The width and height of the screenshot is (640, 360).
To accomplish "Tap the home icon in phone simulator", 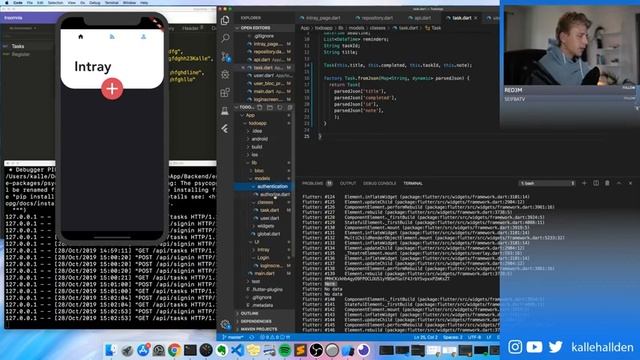I will coord(80,37).
